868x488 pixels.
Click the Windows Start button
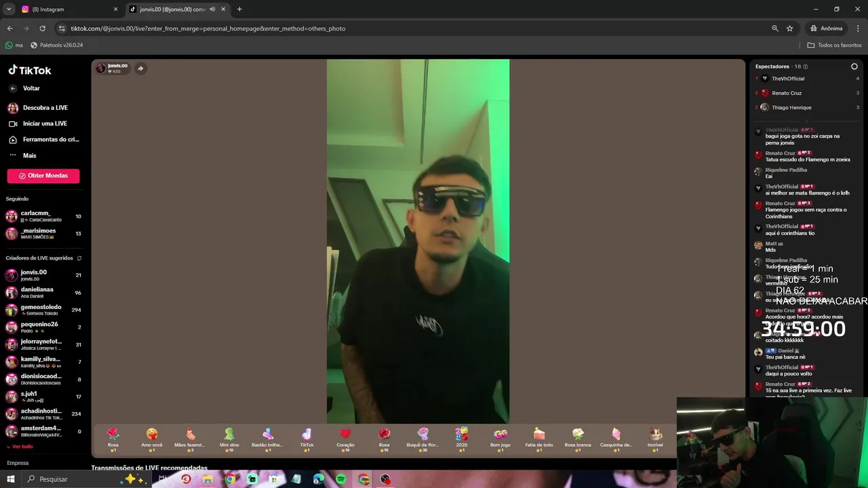click(x=10, y=479)
